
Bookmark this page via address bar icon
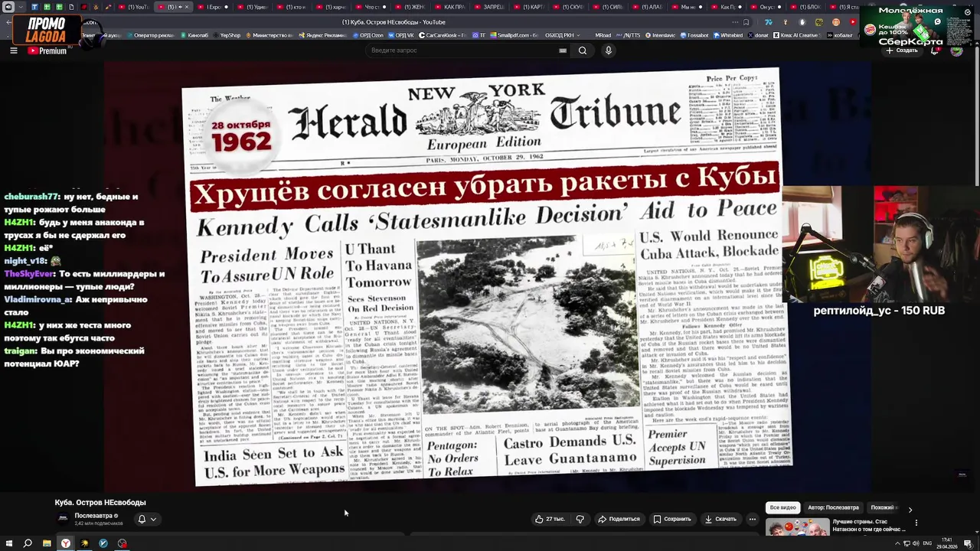[746, 22]
